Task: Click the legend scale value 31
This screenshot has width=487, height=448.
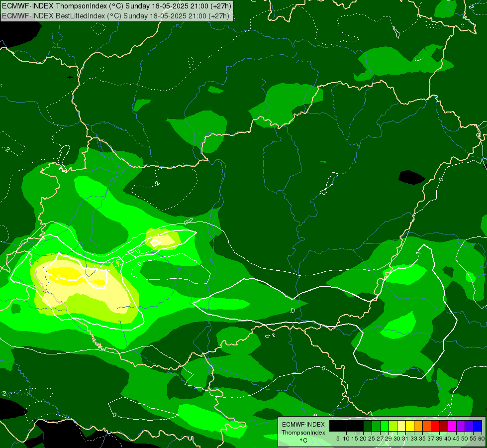Action: (405, 439)
